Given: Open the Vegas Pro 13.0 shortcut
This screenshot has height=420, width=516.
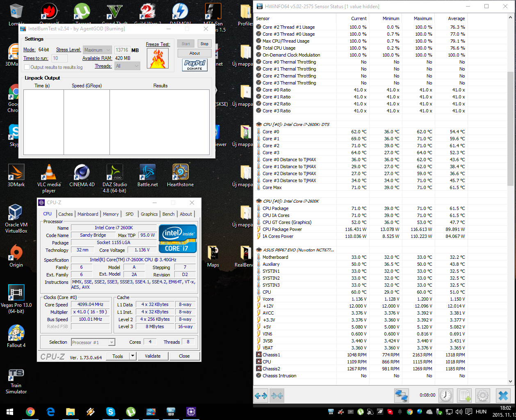Looking at the screenshot, I should (16, 299).
